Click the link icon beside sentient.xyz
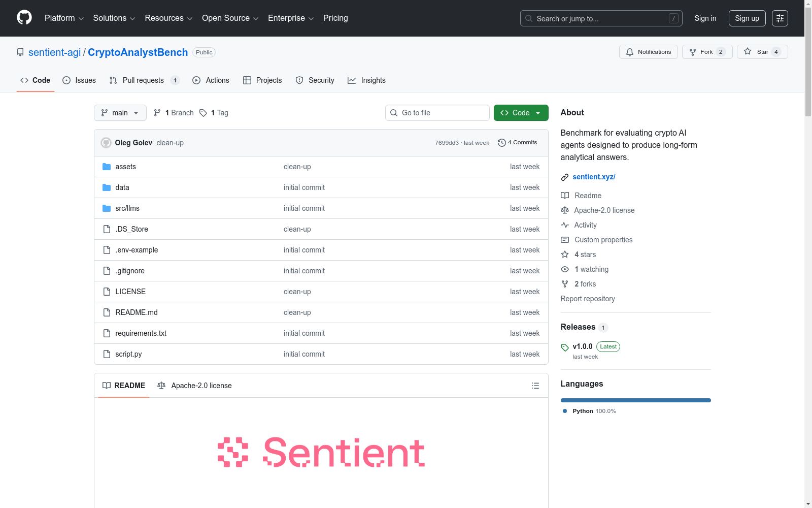 565,177
